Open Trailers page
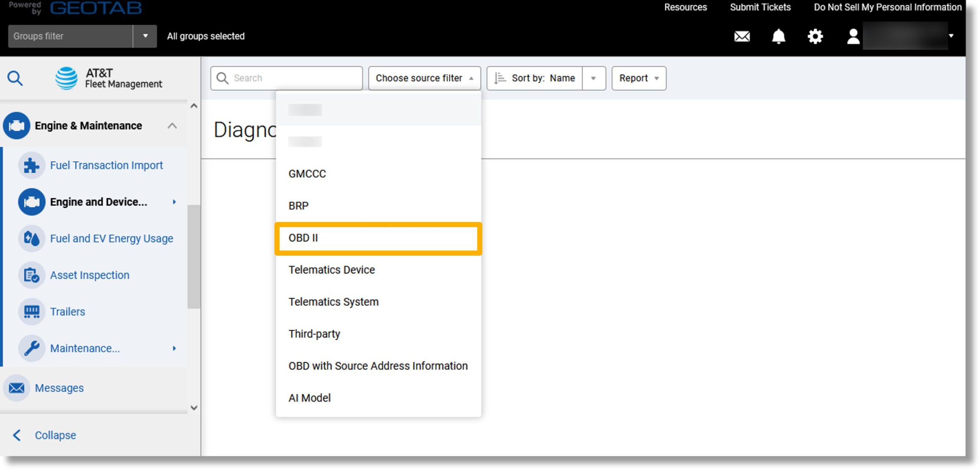The width and height of the screenshot is (980, 470). 67,312
